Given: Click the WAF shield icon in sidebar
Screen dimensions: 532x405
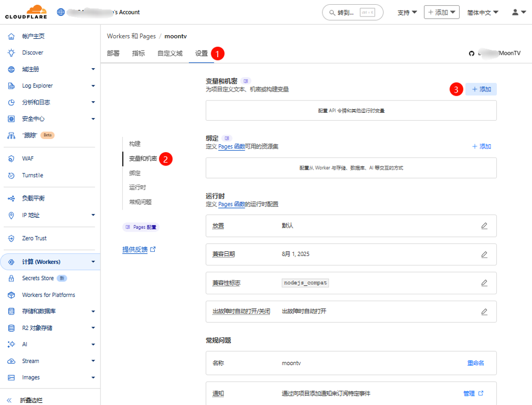Looking at the screenshot, I should (11, 159).
